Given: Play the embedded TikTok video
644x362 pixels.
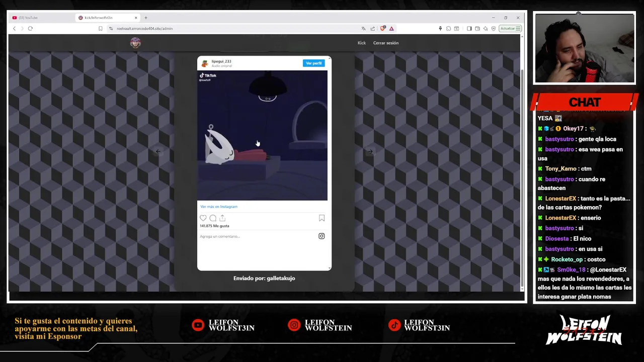Looking at the screenshot, I should [x=262, y=135].
